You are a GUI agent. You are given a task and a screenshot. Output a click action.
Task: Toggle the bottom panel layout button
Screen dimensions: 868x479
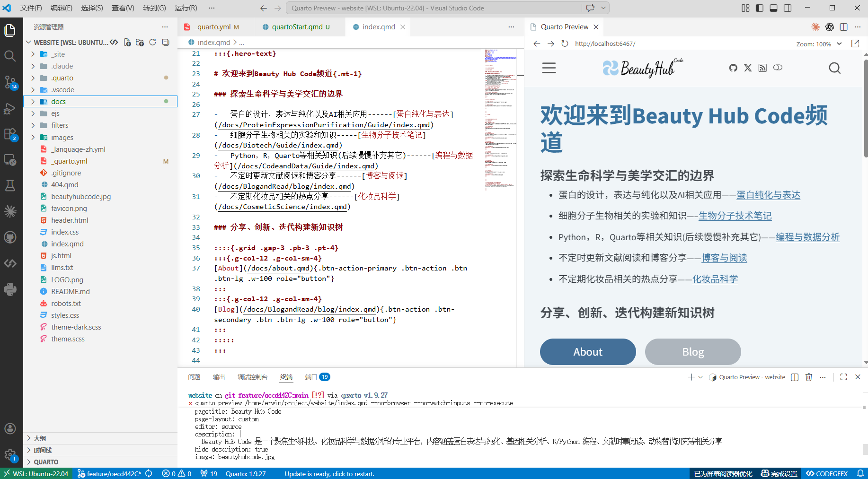click(773, 8)
